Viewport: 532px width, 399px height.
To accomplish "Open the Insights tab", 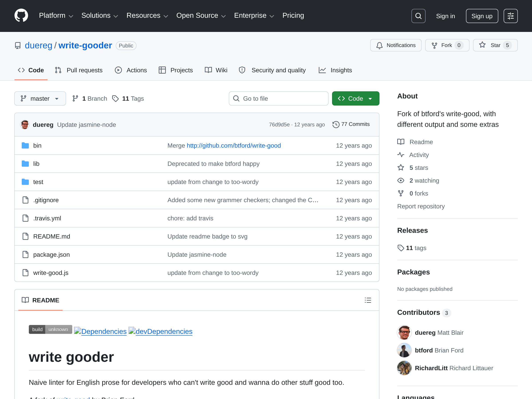I will coord(335,70).
